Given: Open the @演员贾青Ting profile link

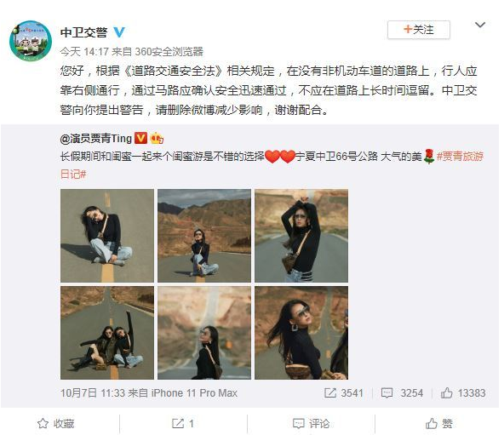Looking at the screenshot, I should pos(96,138).
